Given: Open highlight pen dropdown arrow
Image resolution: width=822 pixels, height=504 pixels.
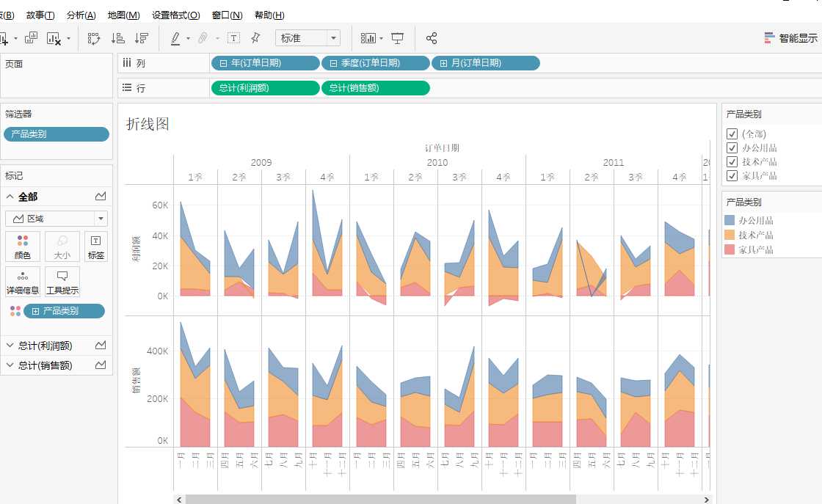Looking at the screenshot, I should point(188,39).
